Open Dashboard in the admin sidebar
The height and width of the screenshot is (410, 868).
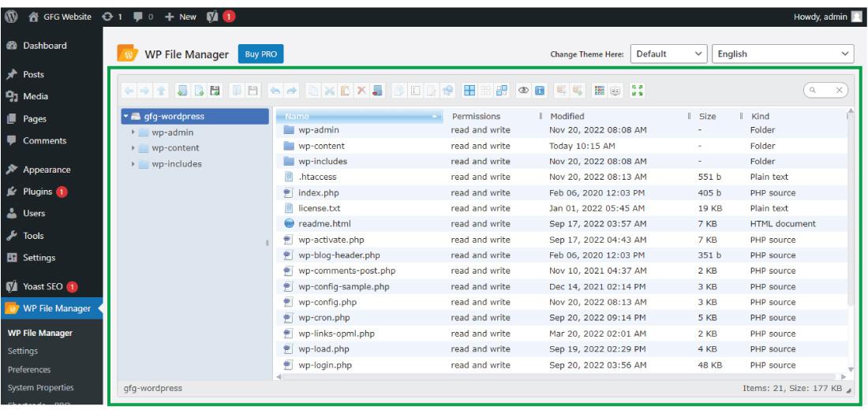pyautogui.click(x=45, y=46)
